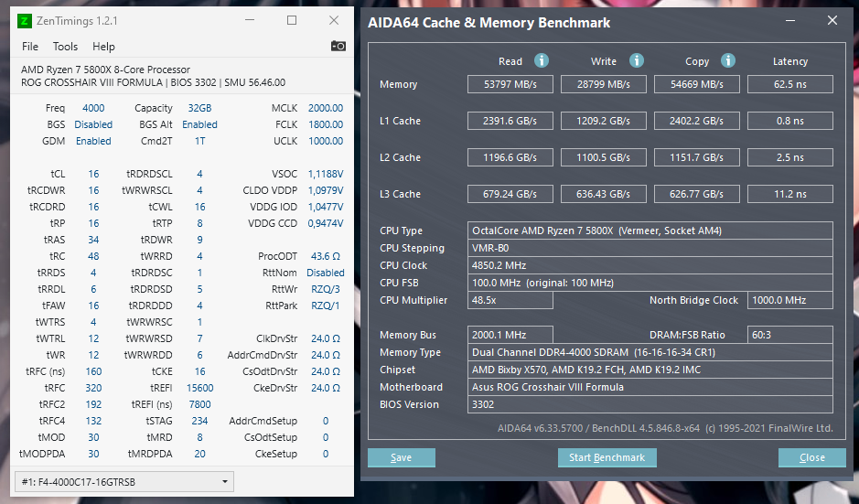The image size is (859, 504).
Task: Click the VSOC value 1,1188V
Action: [326, 174]
